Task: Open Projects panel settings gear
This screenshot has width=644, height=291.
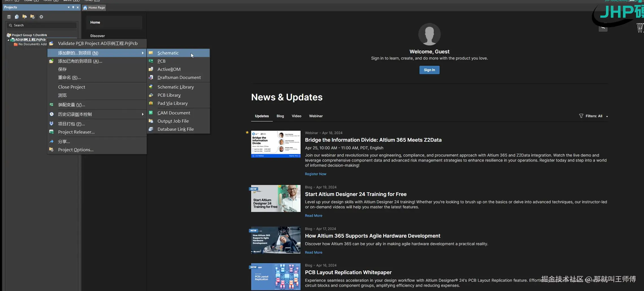Action: (x=41, y=17)
